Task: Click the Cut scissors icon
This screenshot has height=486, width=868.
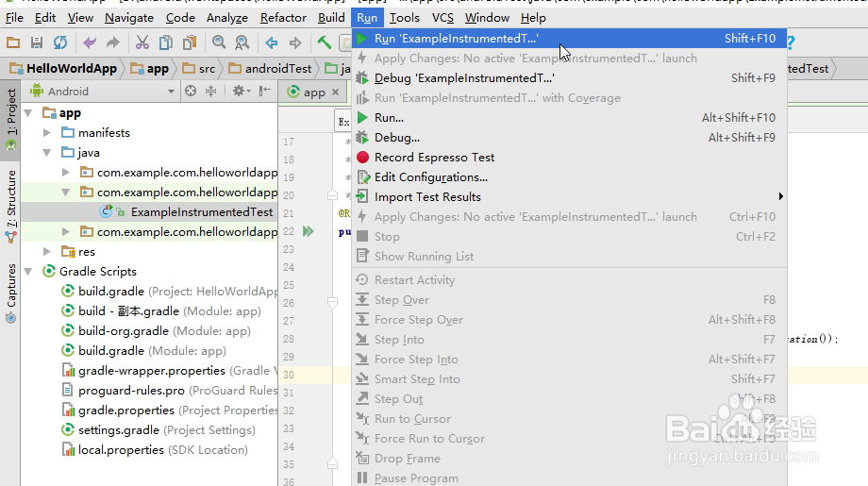Action: (x=142, y=42)
